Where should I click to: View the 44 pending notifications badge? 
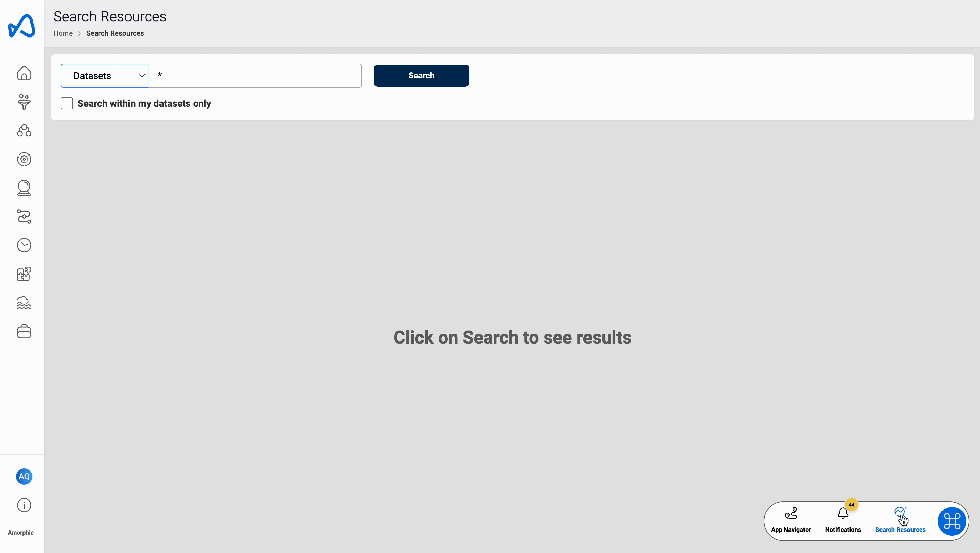(852, 505)
